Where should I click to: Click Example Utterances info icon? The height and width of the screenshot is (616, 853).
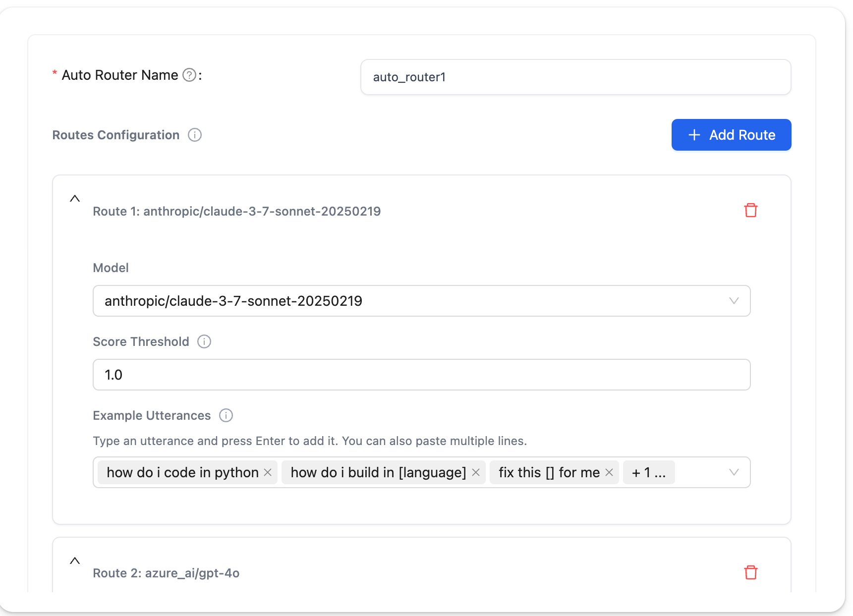point(226,415)
